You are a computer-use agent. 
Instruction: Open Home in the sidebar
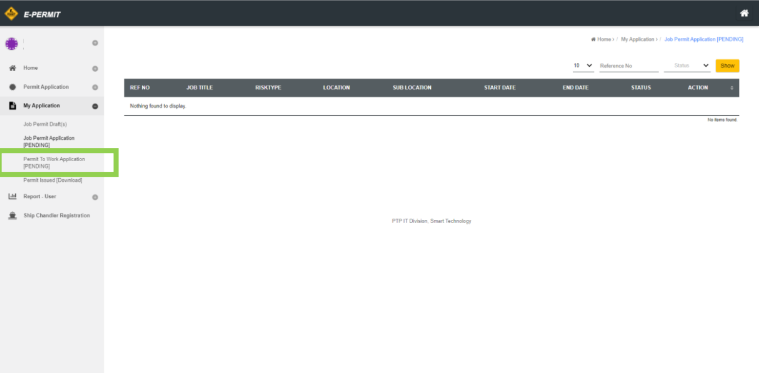pyautogui.click(x=30, y=68)
